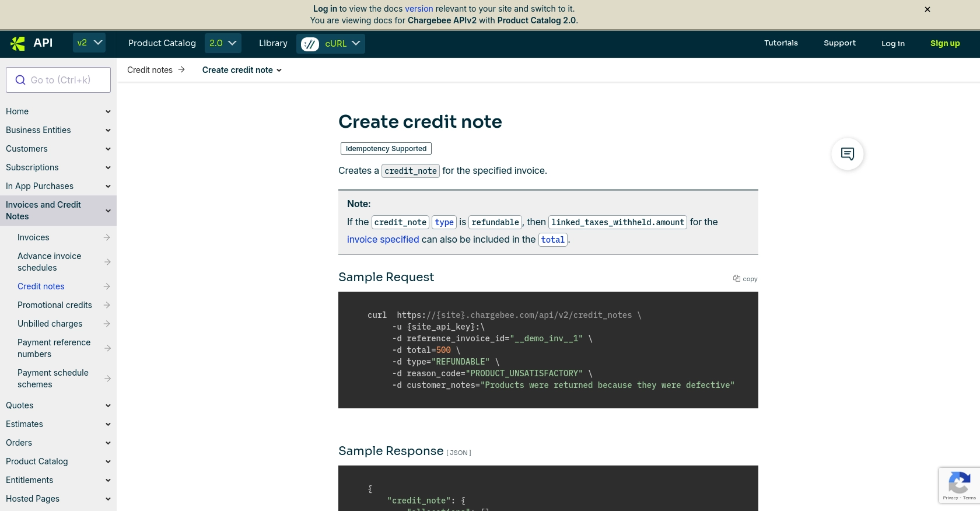Click arrow beside Payment reference numbers

tap(107, 348)
